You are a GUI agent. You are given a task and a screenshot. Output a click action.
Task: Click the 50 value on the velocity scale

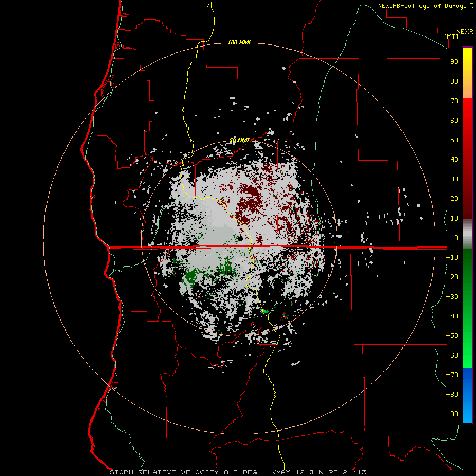(454, 140)
